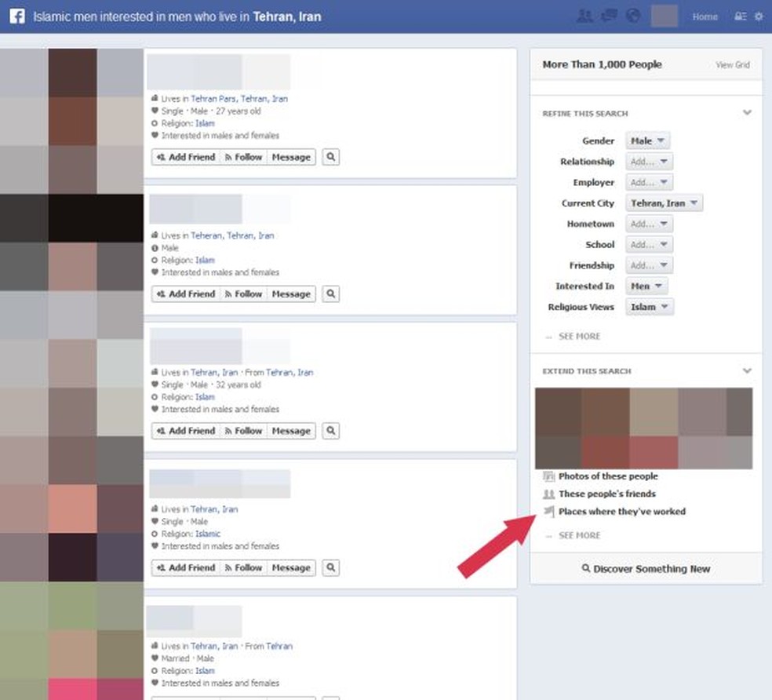Open the Settings gear icon
Image resolution: width=772 pixels, height=700 pixels.
coord(758,16)
